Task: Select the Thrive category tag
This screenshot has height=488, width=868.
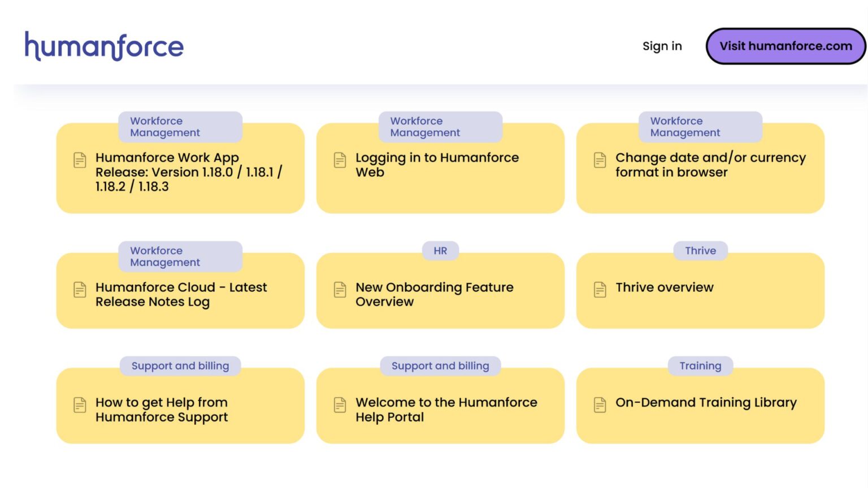Action: point(700,251)
